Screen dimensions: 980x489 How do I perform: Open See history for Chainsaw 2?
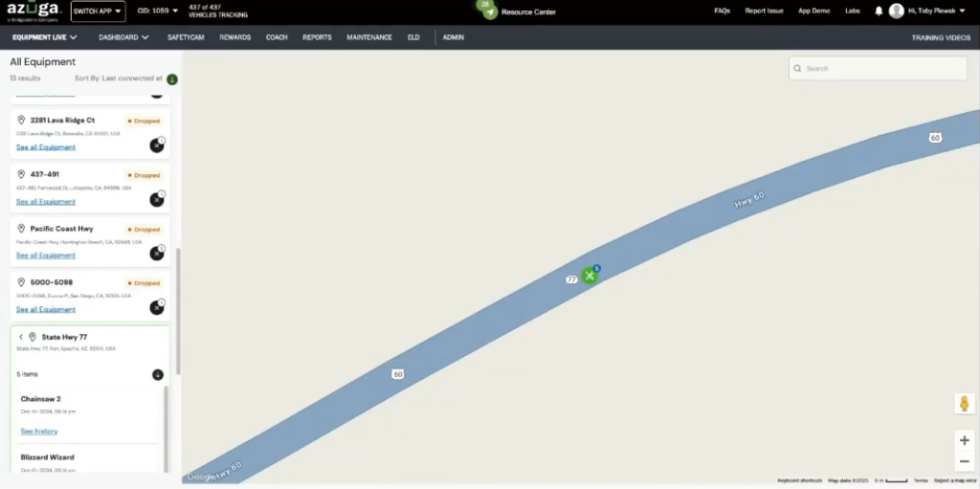[x=38, y=432]
